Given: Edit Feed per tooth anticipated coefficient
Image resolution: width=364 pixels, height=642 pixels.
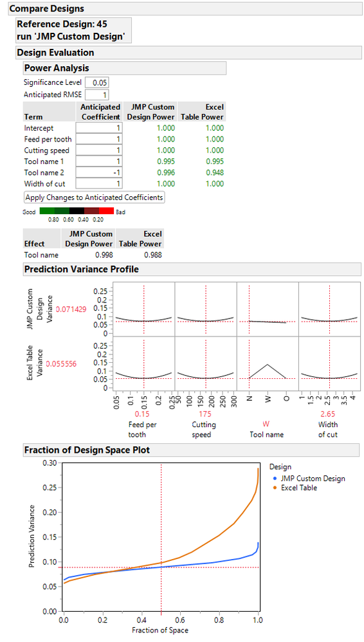Looking at the screenshot, I should (x=98, y=139).
